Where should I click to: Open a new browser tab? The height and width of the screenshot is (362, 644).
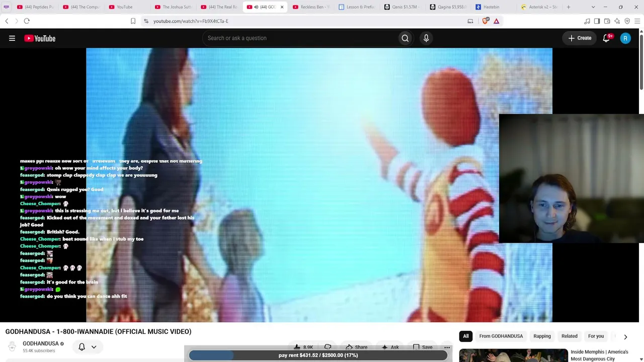[x=569, y=7]
